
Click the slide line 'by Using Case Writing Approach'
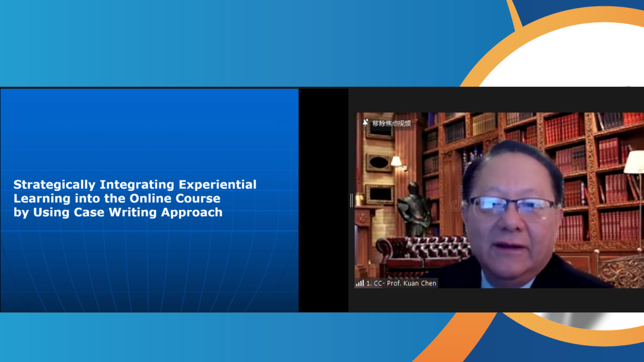pyautogui.click(x=118, y=213)
